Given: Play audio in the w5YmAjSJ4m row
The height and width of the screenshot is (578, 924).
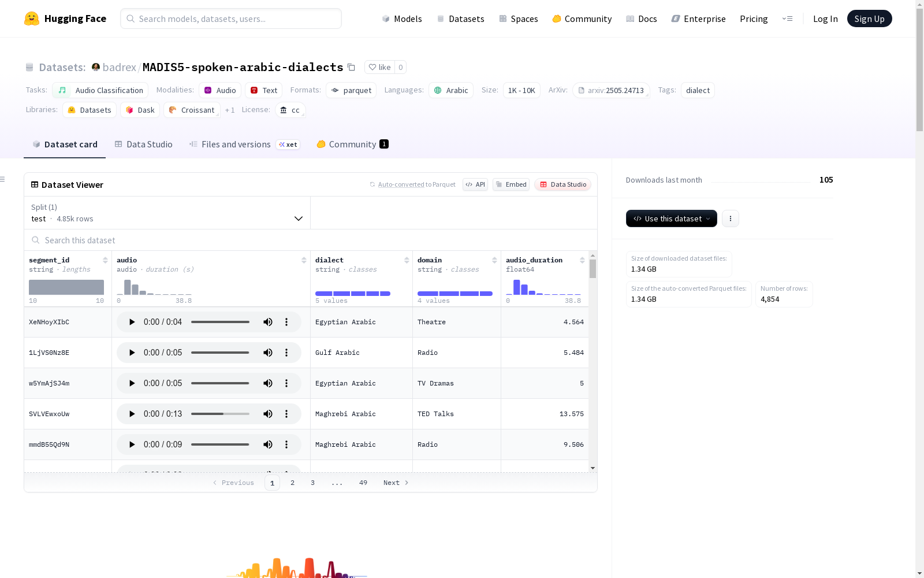Looking at the screenshot, I should (132, 383).
